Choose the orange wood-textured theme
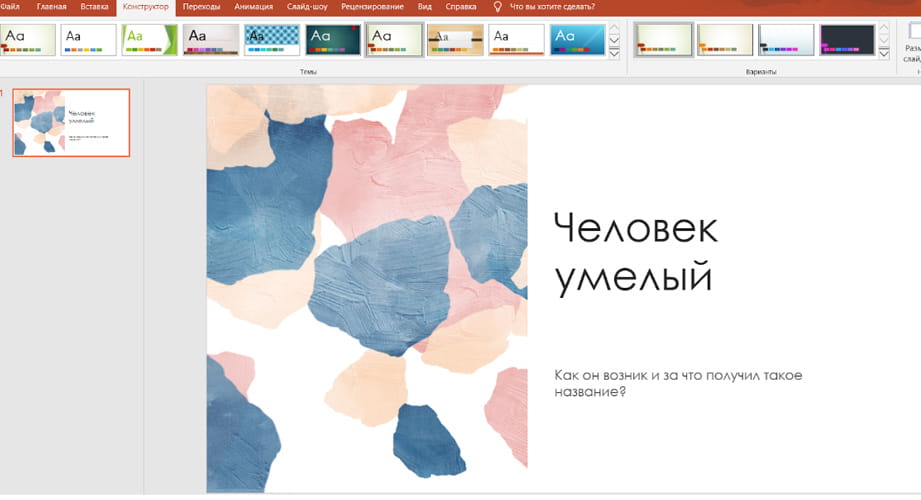The height and width of the screenshot is (500, 921). (x=455, y=40)
